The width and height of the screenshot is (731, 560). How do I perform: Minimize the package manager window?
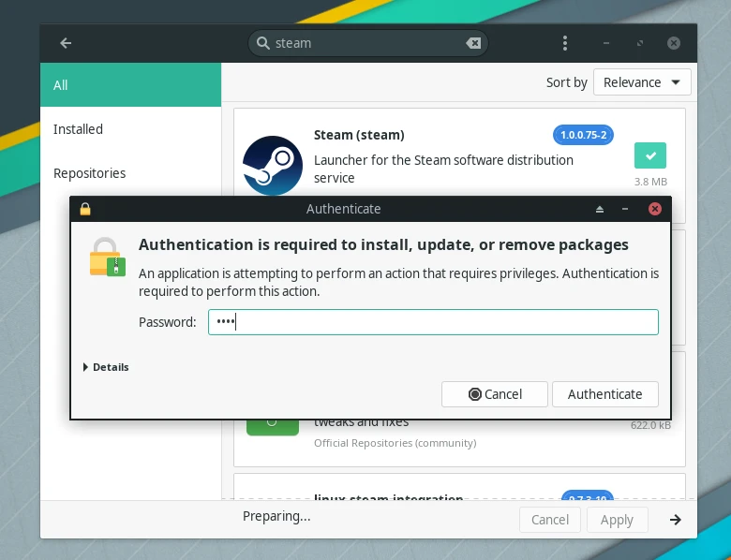606,43
